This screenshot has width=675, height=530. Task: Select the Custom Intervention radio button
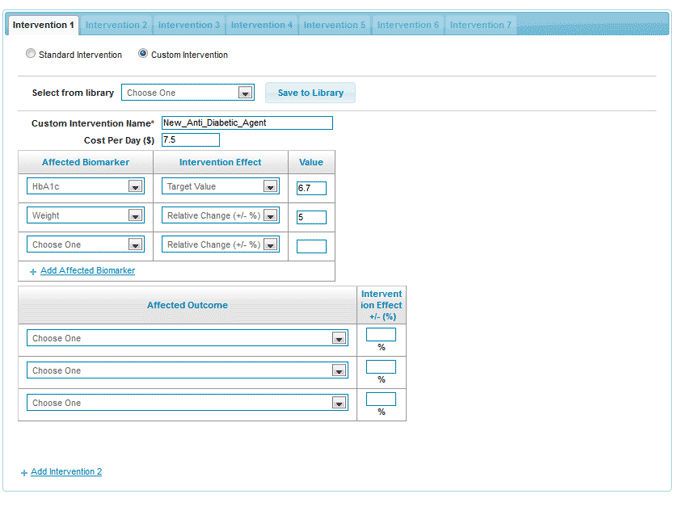tap(143, 55)
